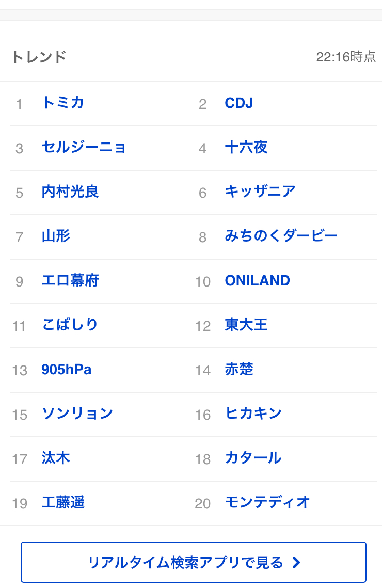Screen dimensions: 382x588
Task: Open the トミカ trend link
Action: [x=63, y=103]
